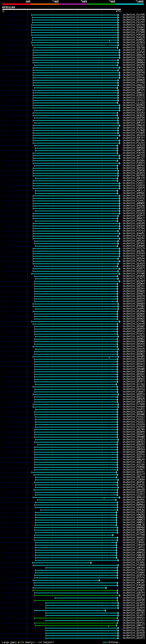Select the UniRef100_P19312 label
146x644 pixels.
point(133,417)
